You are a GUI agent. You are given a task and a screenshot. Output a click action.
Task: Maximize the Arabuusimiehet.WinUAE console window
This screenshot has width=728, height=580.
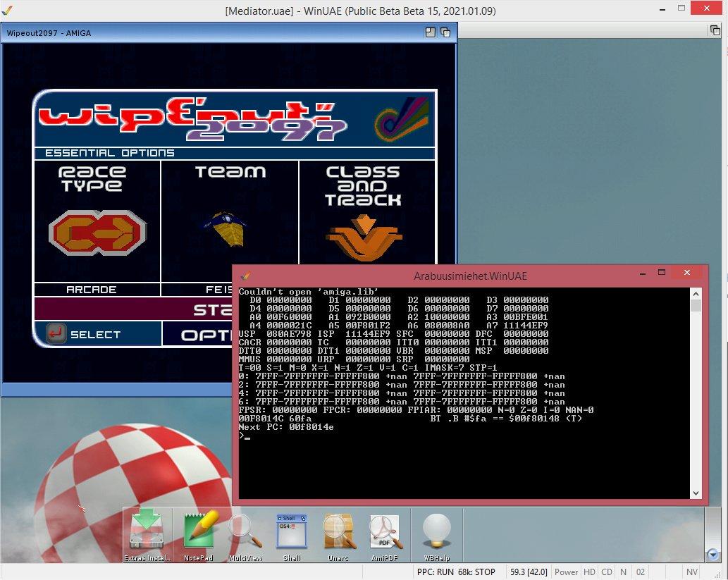coord(662,273)
